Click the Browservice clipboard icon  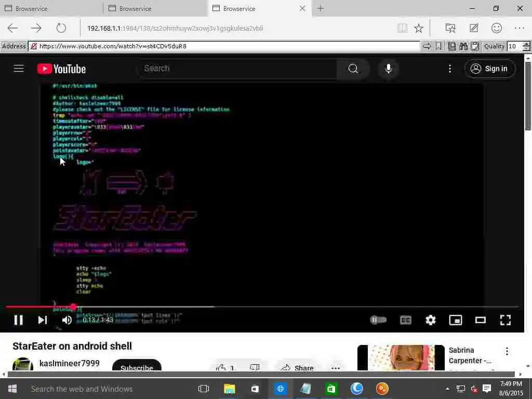(x=475, y=46)
